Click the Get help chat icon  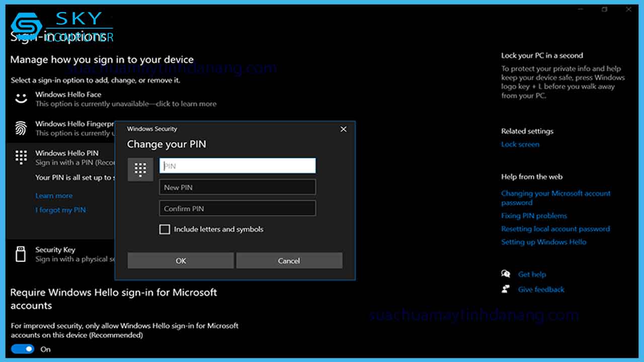coord(507,274)
